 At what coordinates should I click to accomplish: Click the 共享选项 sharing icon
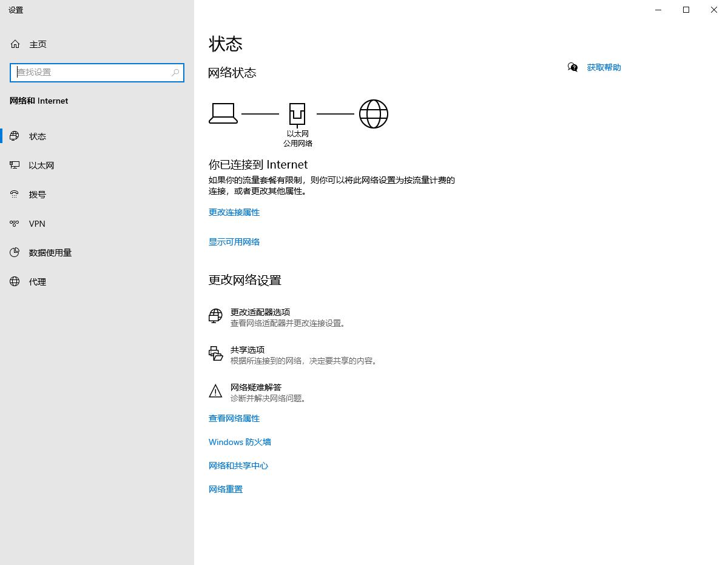[x=215, y=354]
